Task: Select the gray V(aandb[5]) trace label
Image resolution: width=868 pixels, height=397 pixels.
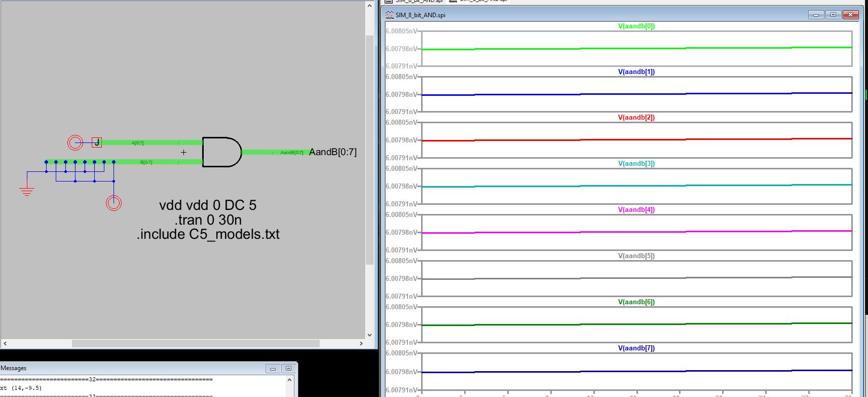Action: point(636,256)
